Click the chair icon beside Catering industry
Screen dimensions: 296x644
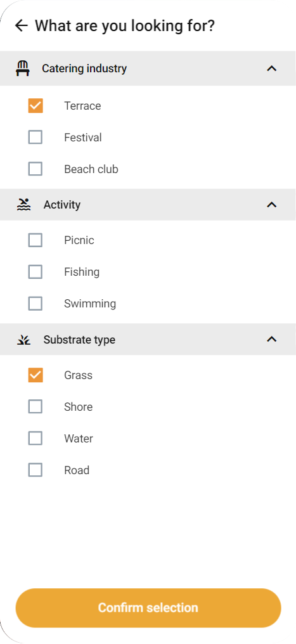pyautogui.click(x=23, y=68)
